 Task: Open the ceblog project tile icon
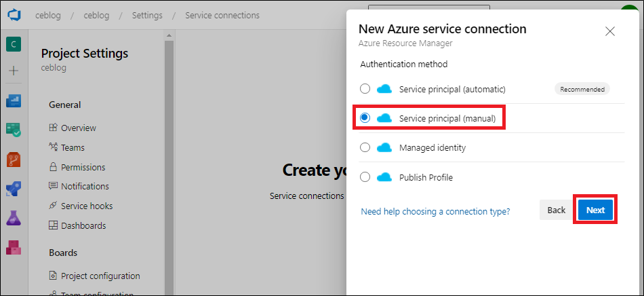[x=14, y=44]
